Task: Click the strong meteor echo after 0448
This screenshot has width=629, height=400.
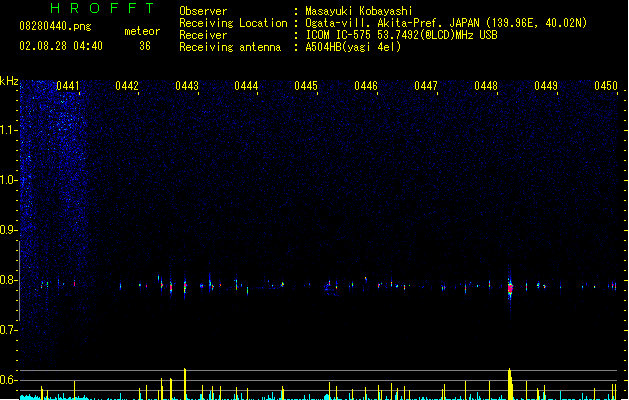Action: click(510, 288)
